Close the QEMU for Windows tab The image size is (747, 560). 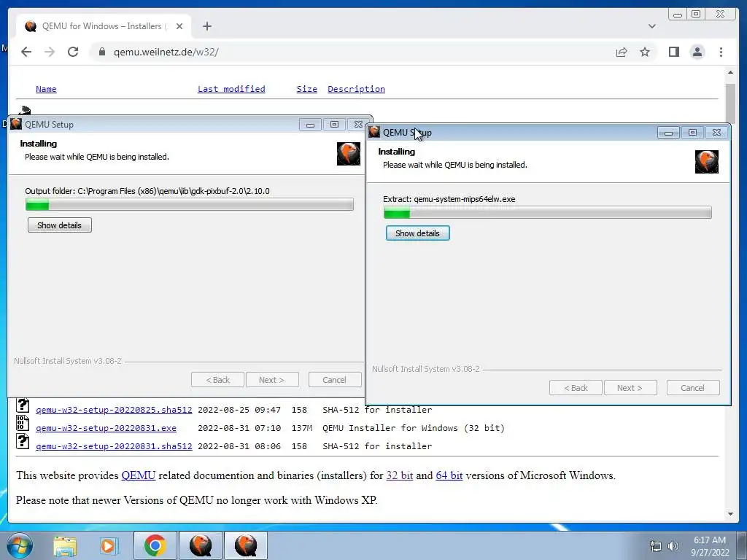tap(179, 26)
